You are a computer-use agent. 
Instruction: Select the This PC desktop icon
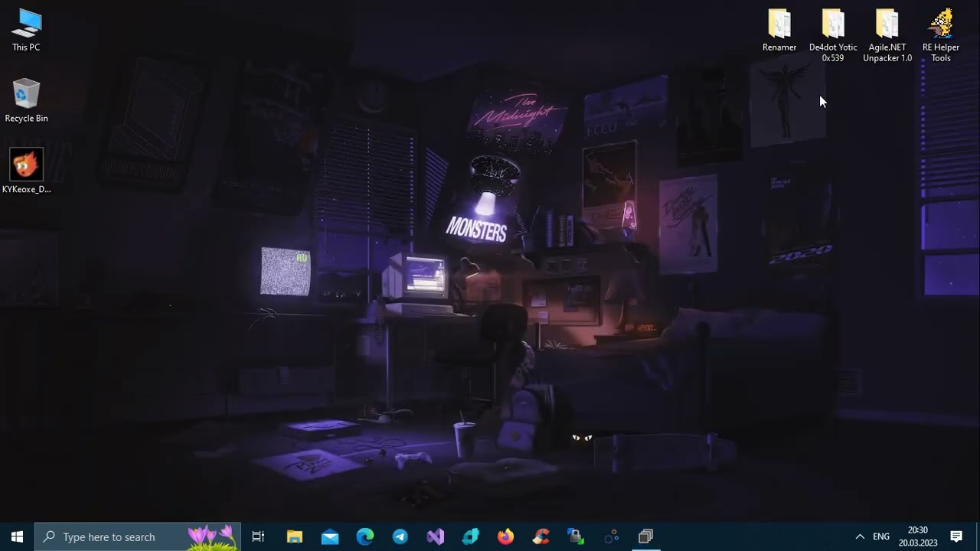click(x=26, y=31)
